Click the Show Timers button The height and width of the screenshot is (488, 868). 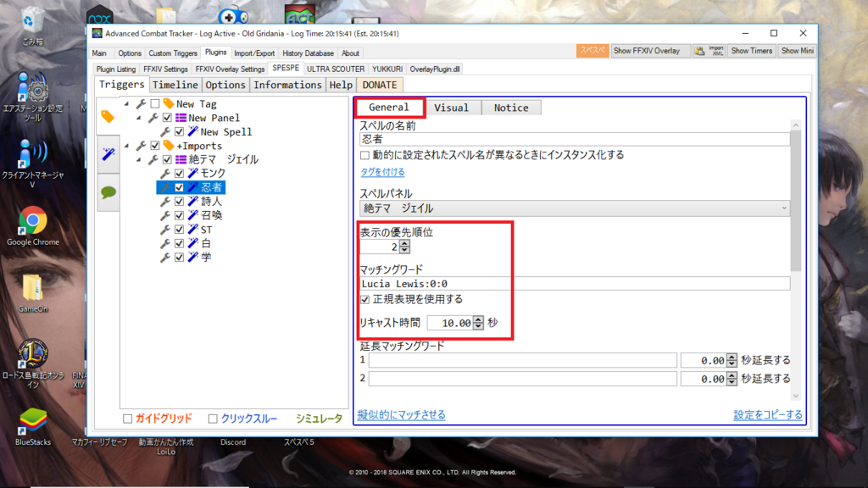click(751, 50)
